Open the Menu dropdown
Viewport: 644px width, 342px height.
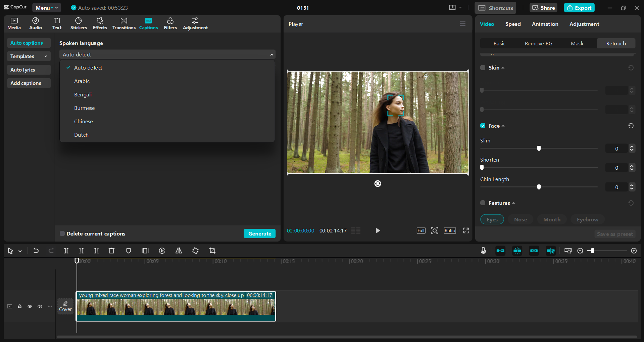tap(46, 8)
